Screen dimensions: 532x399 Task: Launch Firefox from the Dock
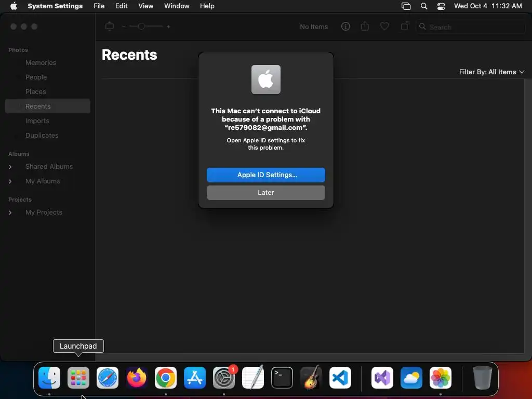point(137,378)
